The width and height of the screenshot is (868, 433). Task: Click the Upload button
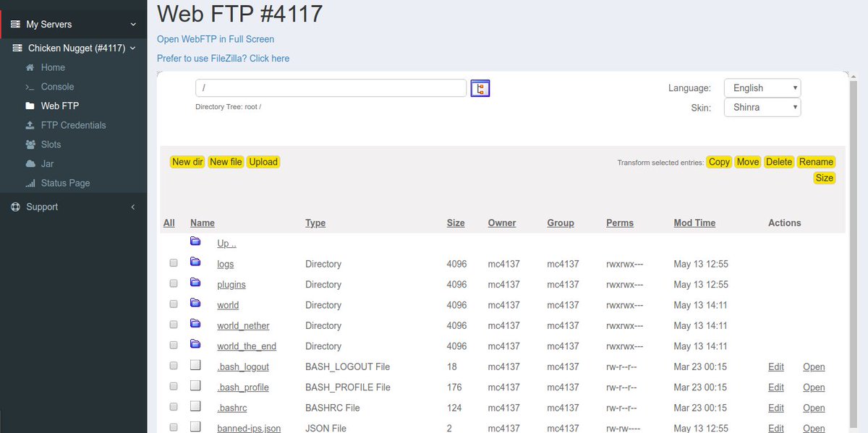(x=263, y=162)
